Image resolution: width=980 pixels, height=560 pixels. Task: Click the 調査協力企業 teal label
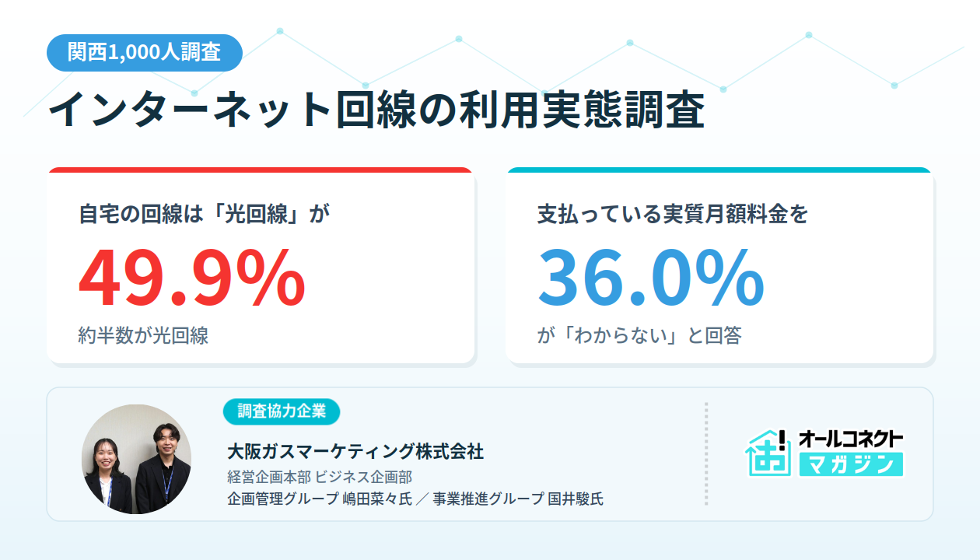pyautogui.click(x=282, y=411)
